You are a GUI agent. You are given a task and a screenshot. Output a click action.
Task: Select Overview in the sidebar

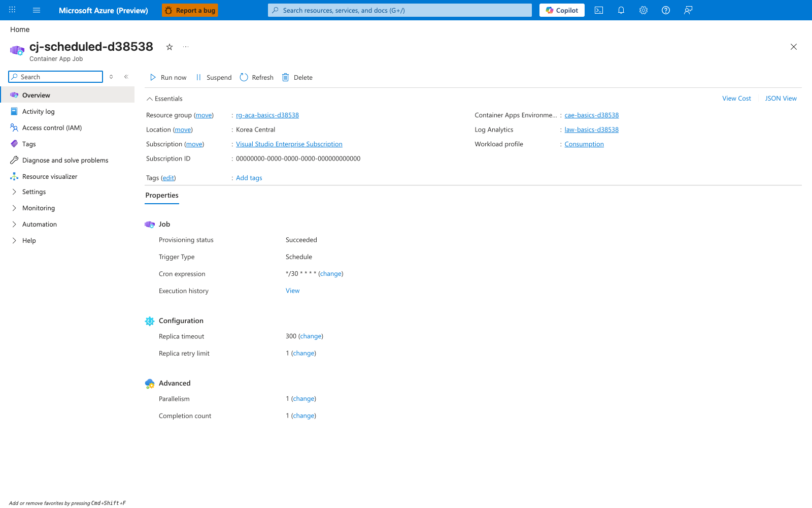[x=68, y=95]
